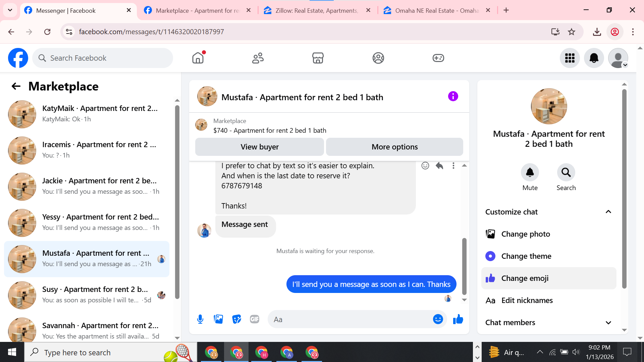The image size is (644, 362).
Task: Click the More options button
Action: [394, 147]
